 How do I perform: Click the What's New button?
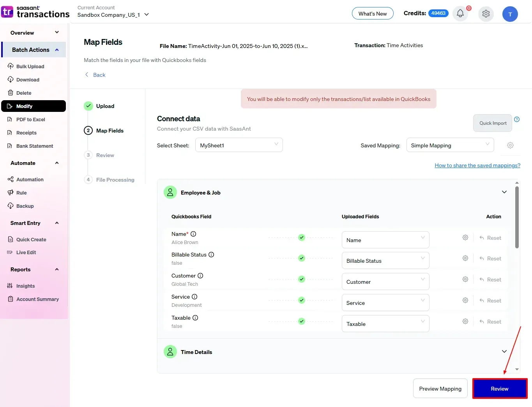(x=373, y=14)
